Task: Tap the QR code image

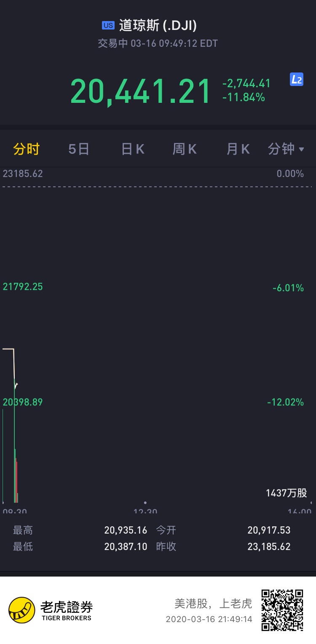Action: (282, 610)
